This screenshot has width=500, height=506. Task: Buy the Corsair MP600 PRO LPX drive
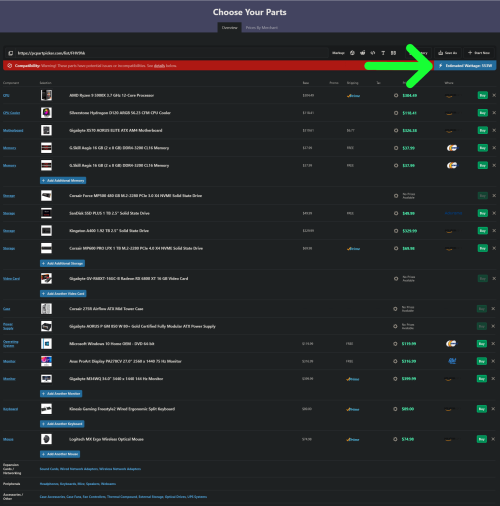pos(483,248)
